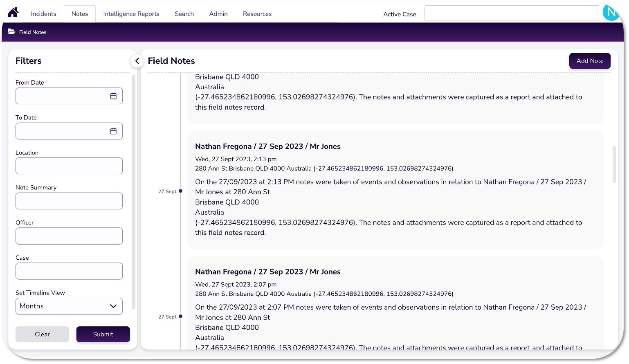Open the Admin menu
The image size is (629, 364).
[x=218, y=14]
